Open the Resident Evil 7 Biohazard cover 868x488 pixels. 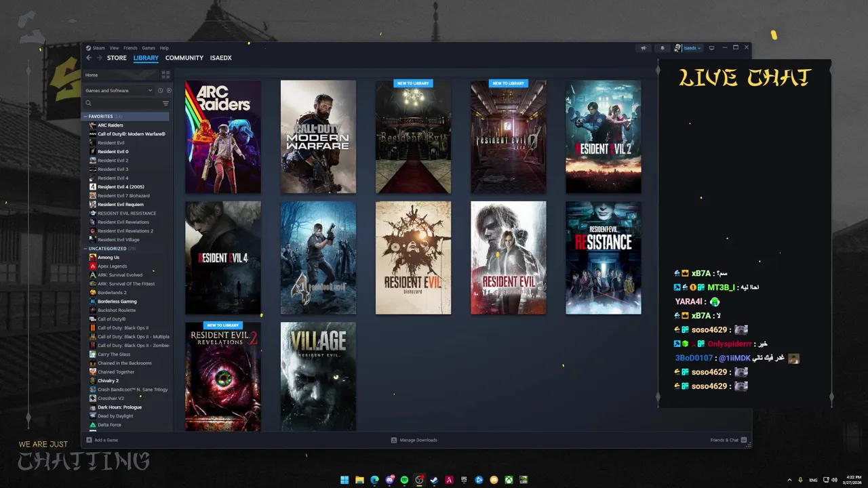coord(413,258)
